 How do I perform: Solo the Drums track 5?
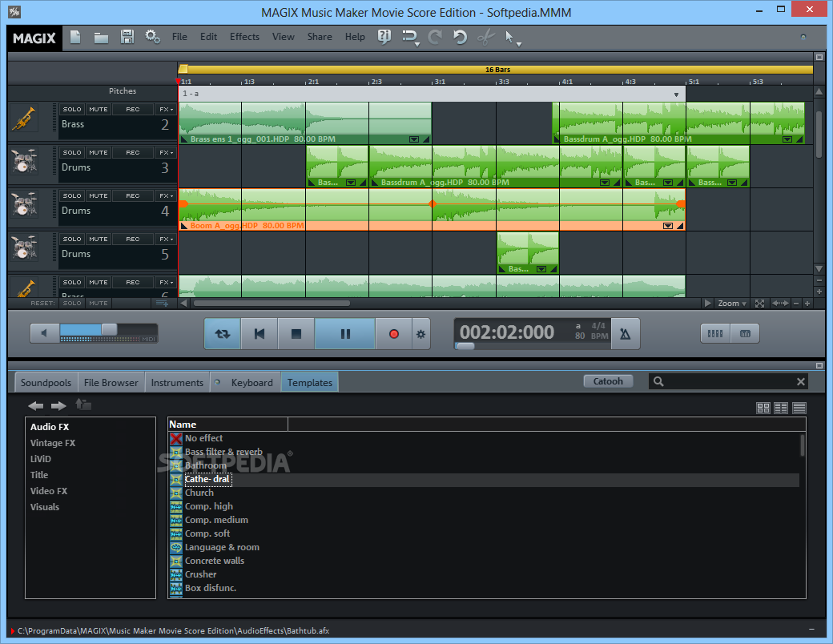[x=72, y=239]
